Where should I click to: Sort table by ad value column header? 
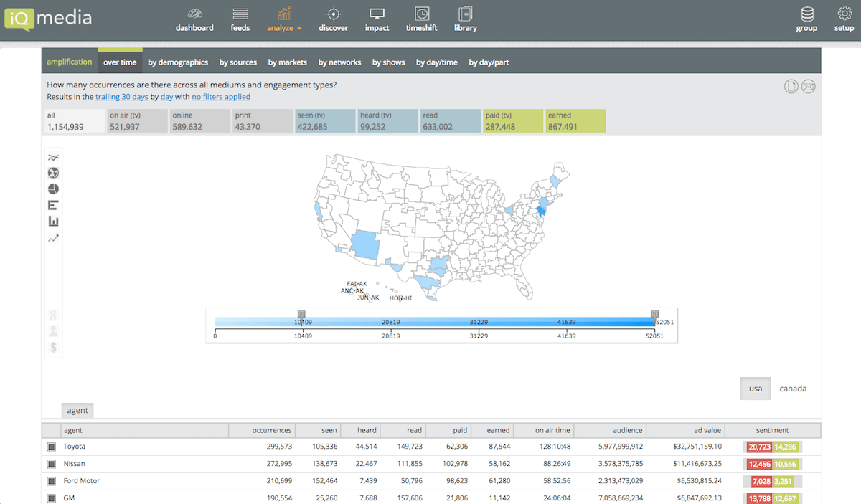click(x=685, y=430)
